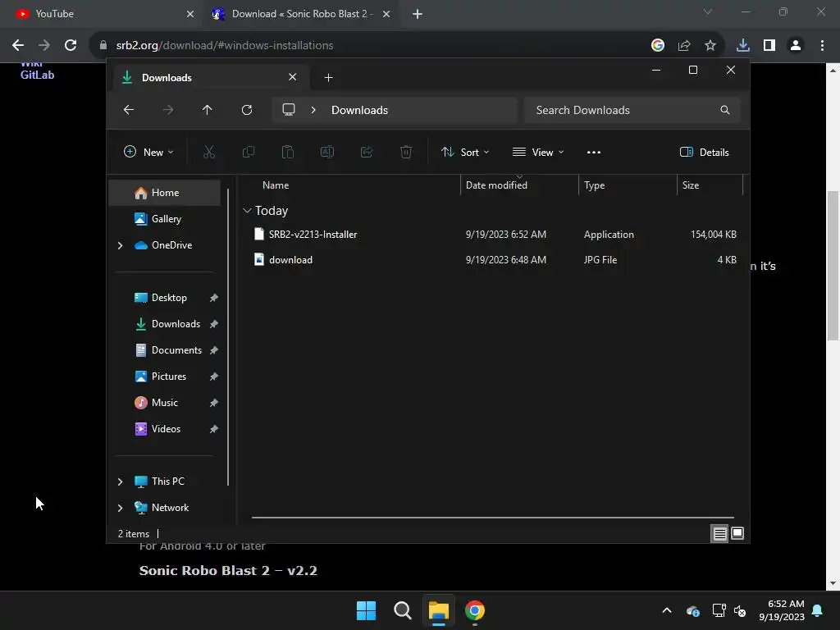Click the Paste clipboard icon in Explorer toolbar
840x630 pixels.
[288, 152]
